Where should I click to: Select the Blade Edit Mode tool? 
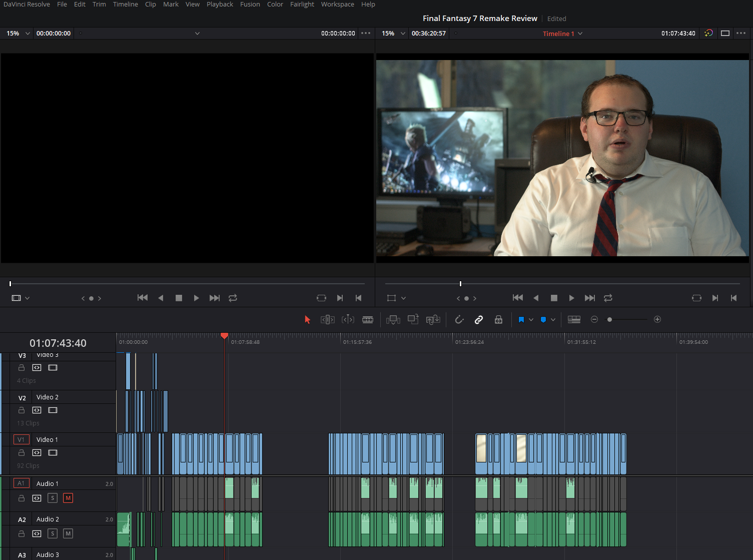pyautogui.click(x=368, y=319)
